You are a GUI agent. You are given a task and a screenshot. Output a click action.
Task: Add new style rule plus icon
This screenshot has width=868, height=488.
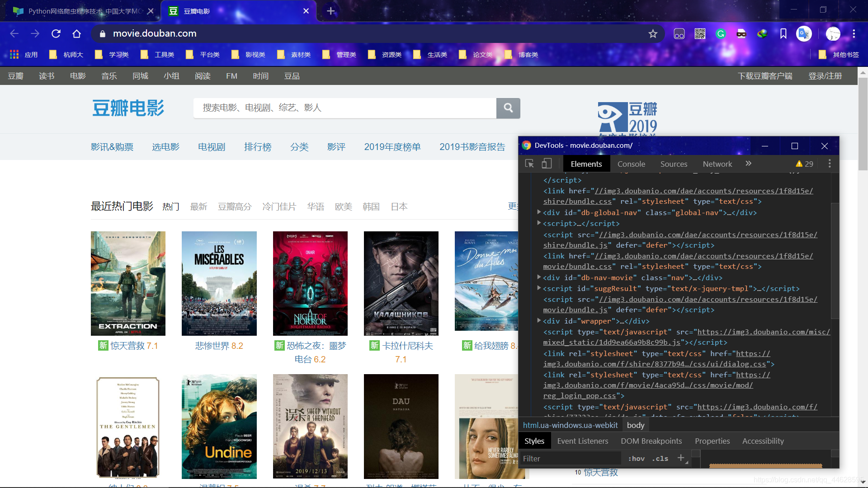point(681,458)
